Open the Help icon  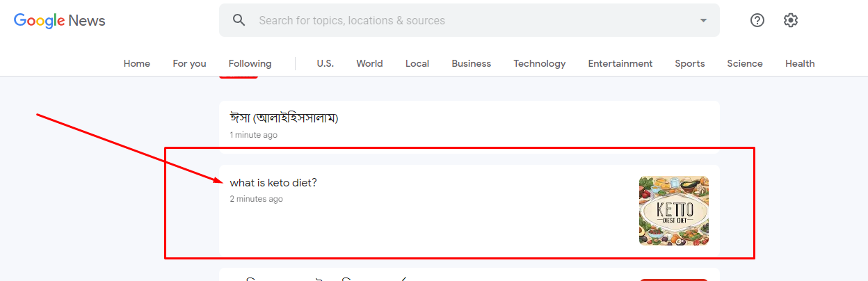point(757,20)
